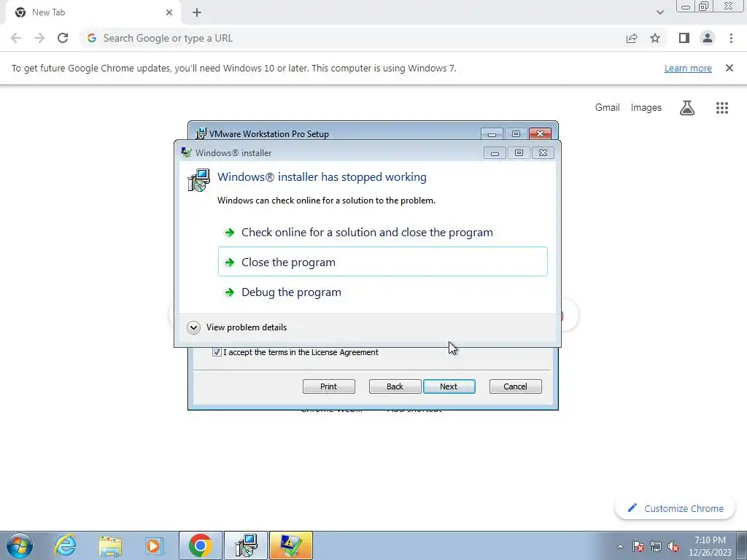The width and height of the screenshot is (747, 560).
Task: Select Check online for a solution and close
Action: (382, 233)
